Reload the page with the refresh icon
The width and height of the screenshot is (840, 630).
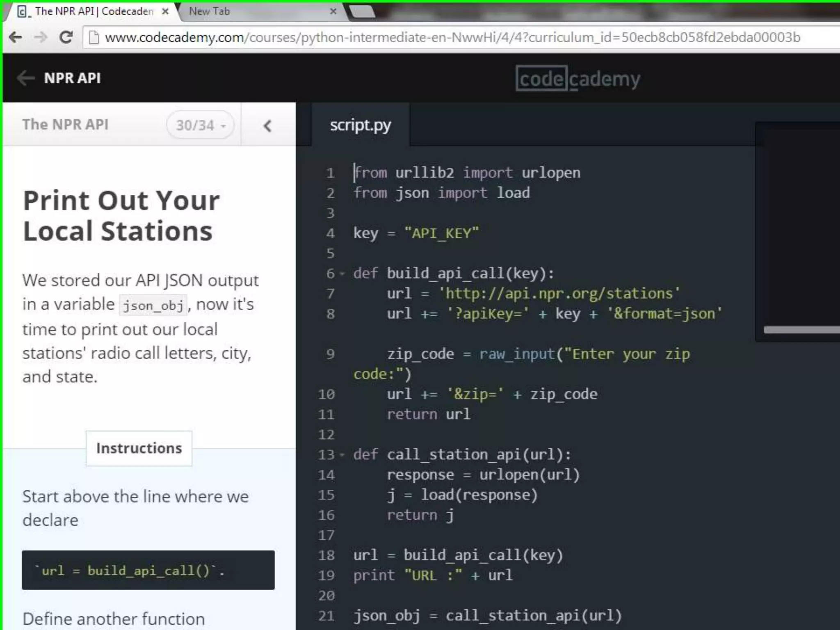pyautogui.click(x=66, y=37)
